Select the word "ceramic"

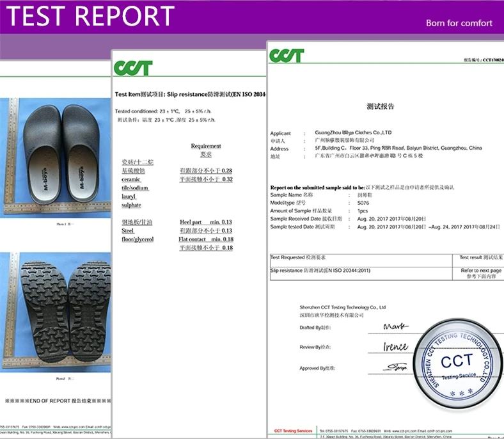131,179
